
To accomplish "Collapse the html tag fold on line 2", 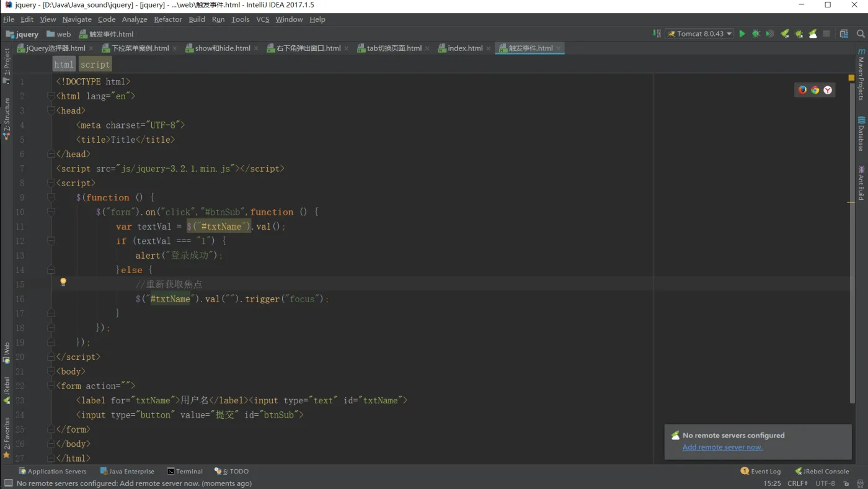I will click(51, 96).
